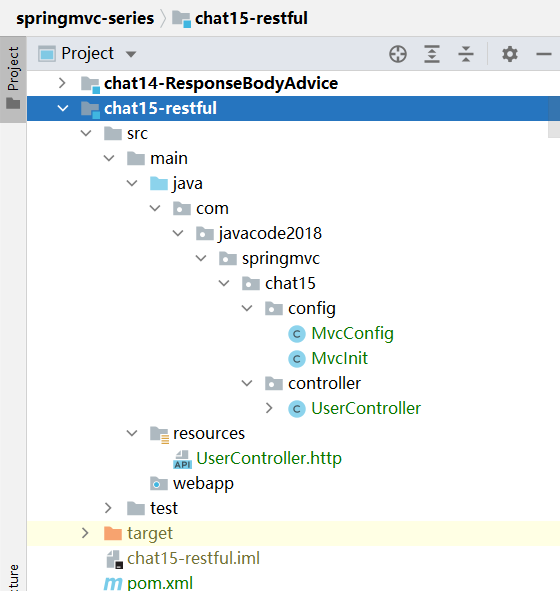Screen dimensions: 560x591
Task: Collapse the com package
Action: pos(155,208)
